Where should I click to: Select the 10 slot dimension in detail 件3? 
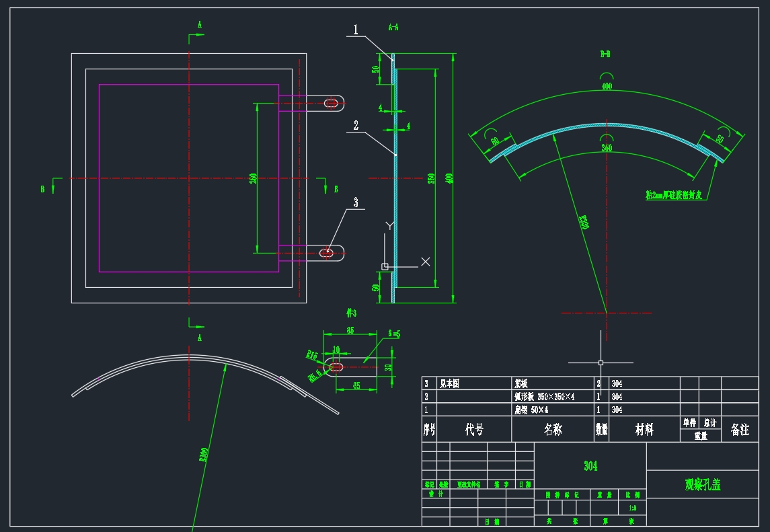click(x=336, y=349)
